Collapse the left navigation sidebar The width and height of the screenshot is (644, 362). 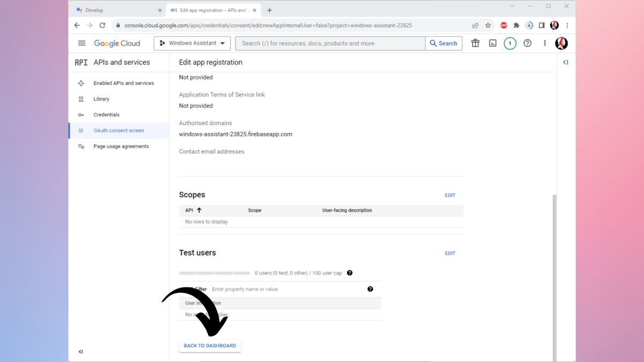(80, 352)
